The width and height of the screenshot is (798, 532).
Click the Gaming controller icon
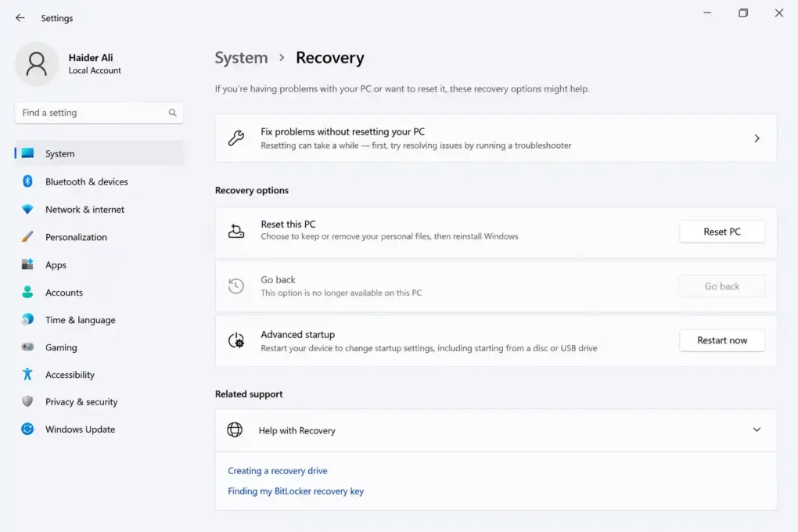point(27,347)
